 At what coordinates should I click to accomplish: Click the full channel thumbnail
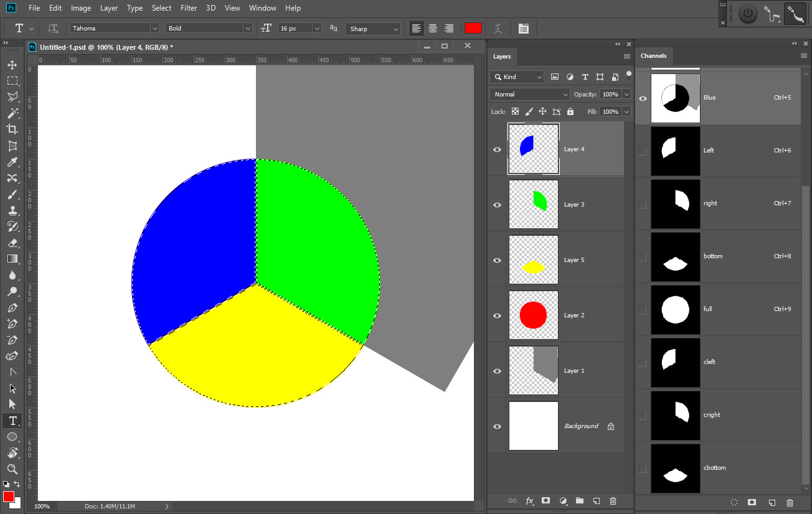pos(675,309)
